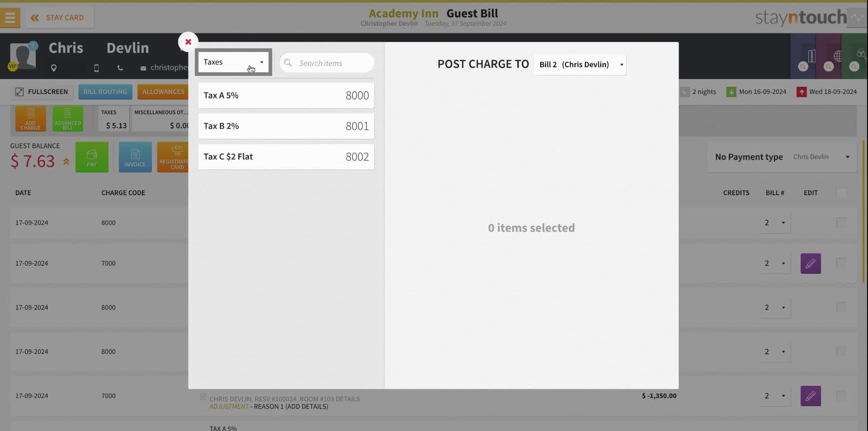The height and width of the screenshot is (431, 868).
Task: Search company card with blue panel magnifier
Action: [803, 66]
